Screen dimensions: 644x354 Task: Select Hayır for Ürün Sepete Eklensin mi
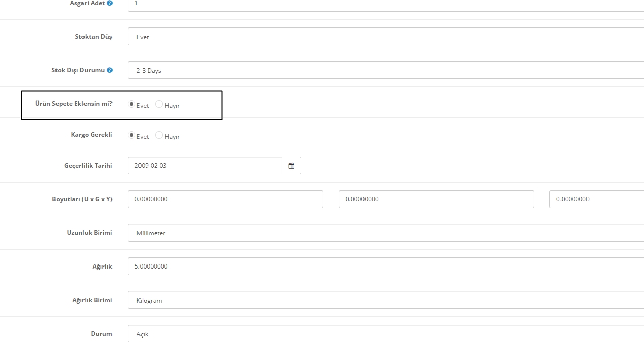pos(159,104)
